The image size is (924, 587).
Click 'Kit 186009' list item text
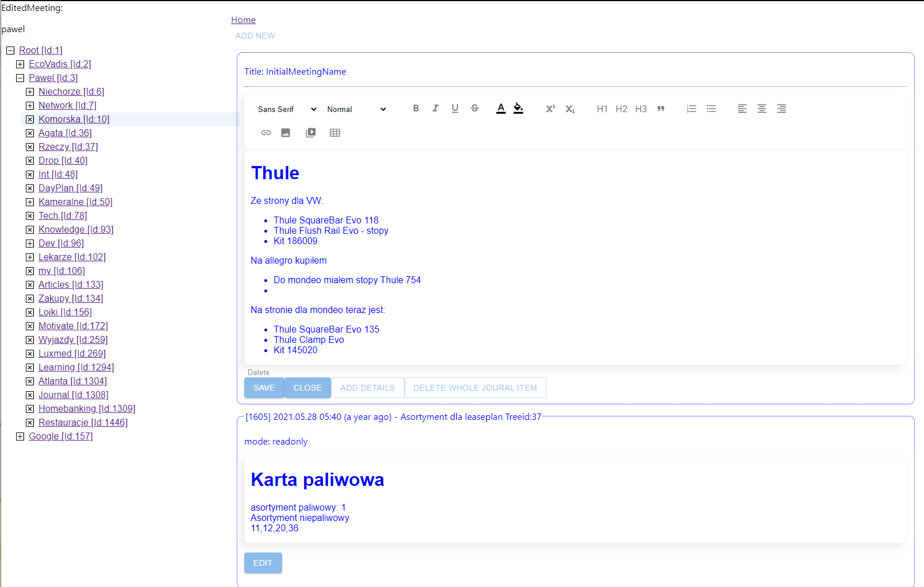295,241
